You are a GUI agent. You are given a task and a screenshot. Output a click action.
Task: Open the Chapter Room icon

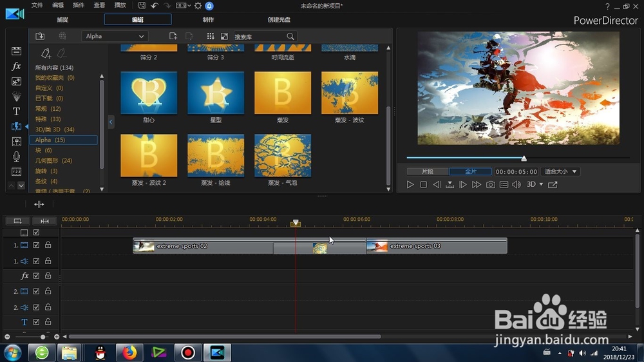pyautogui.click(x=17, y=172)
